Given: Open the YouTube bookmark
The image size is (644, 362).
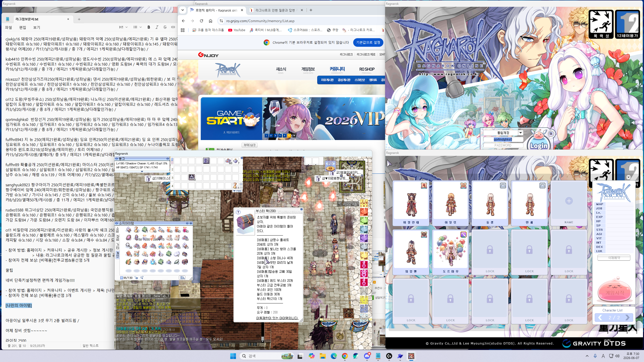Looking at the screenshot, I should pos(236,30).
